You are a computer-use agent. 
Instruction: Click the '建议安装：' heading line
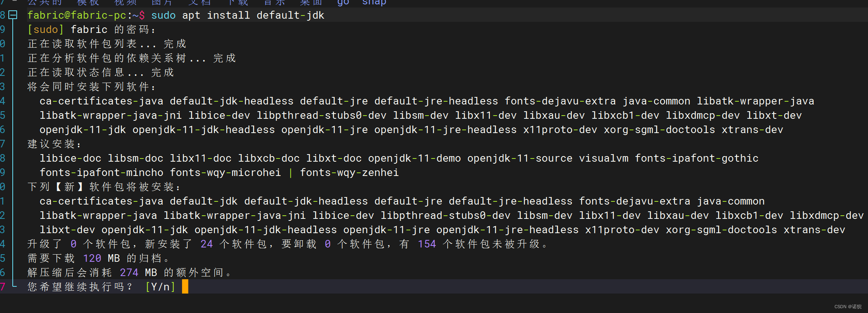[55, 144]
